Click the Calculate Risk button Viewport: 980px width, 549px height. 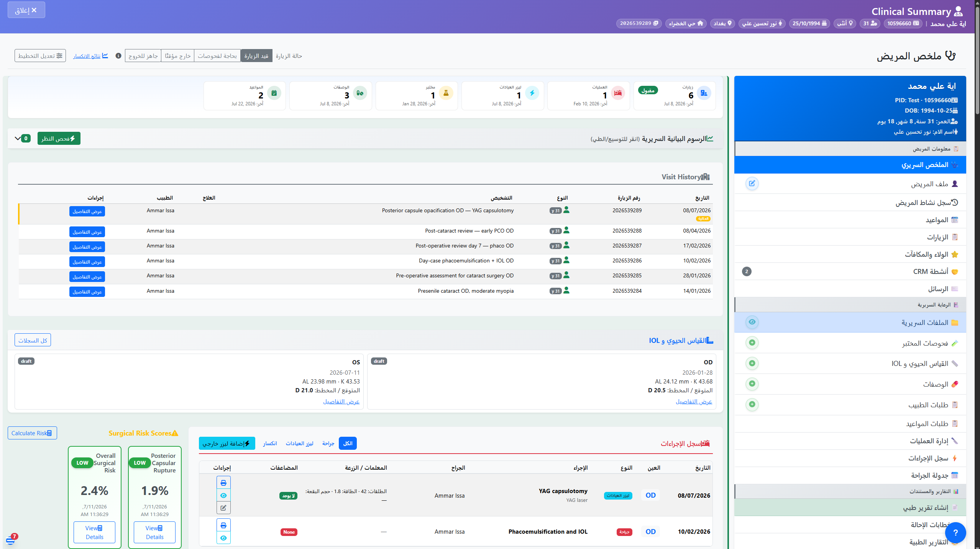pos(32,433)
